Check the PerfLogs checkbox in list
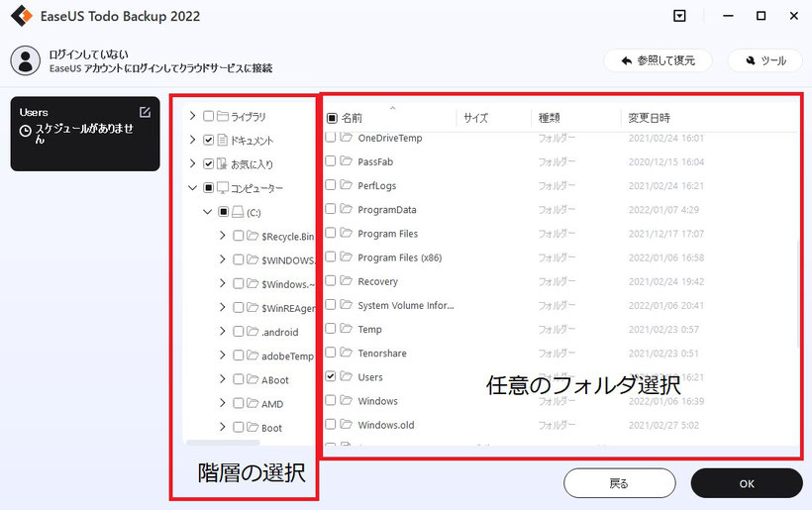 click(331, 185)
